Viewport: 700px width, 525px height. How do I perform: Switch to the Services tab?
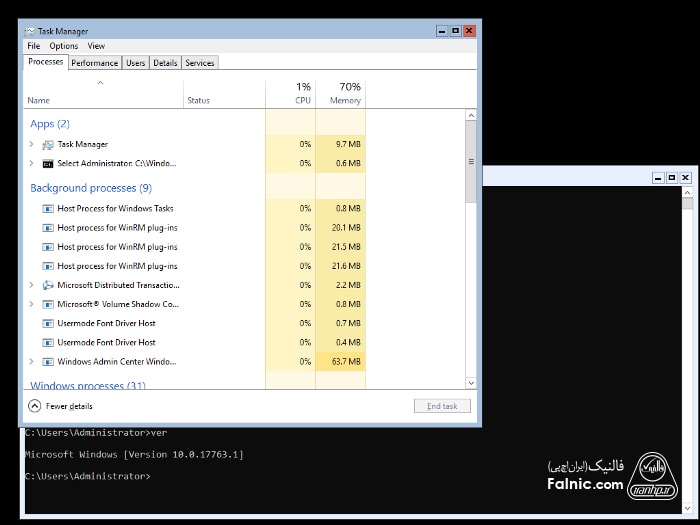200,63
